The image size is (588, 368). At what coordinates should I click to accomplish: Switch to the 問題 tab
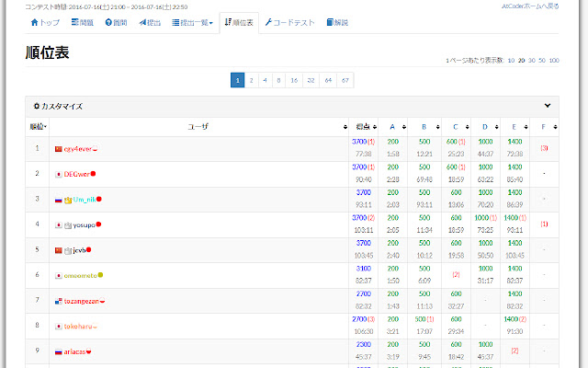[x=81, y=22]
